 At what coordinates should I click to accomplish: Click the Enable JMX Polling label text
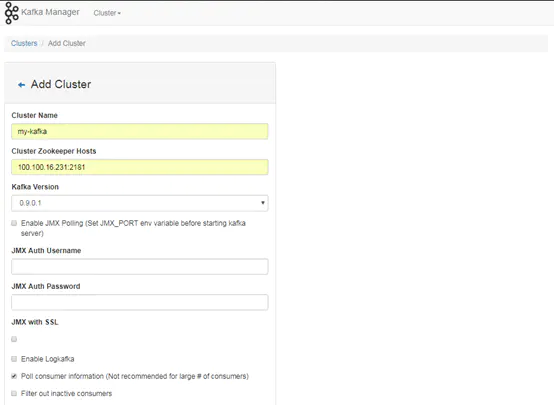tap(133, 228)
